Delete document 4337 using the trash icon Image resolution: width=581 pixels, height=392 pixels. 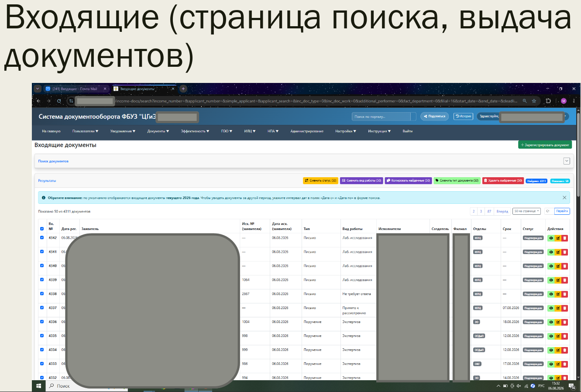[564, 308]
